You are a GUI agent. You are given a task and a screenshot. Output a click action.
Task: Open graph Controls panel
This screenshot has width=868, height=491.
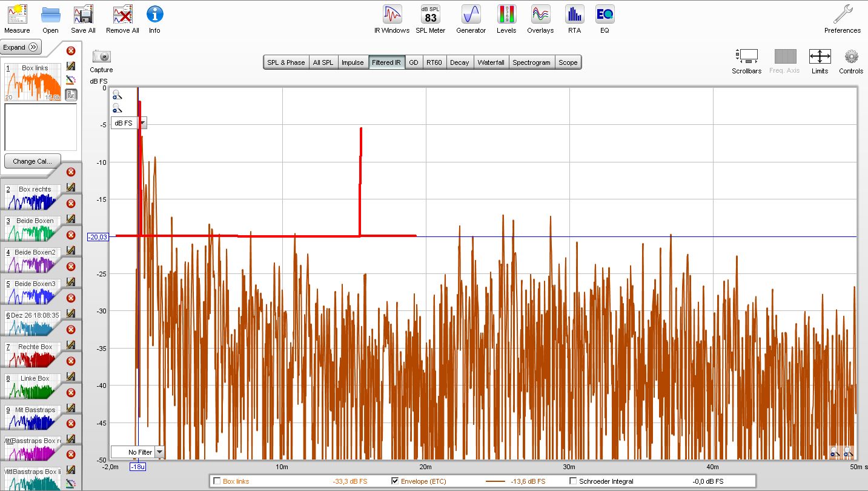click(x=851, y=61)
